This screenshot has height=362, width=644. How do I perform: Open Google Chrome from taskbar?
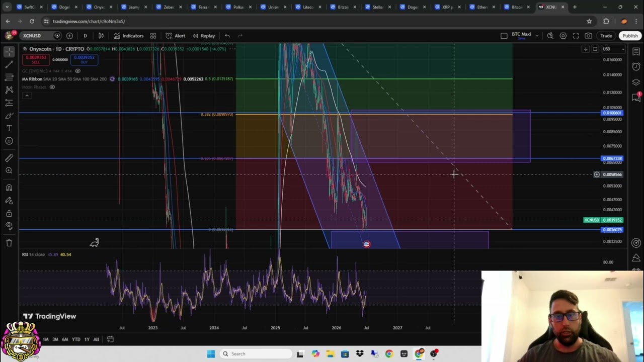(x=389, y=354)
